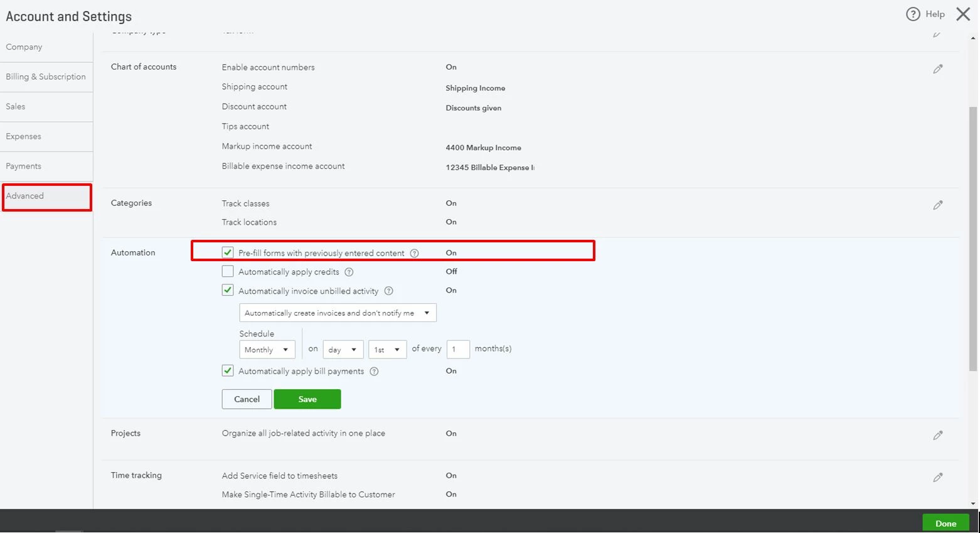Screen dimensions: 980x533
Task: Click the Discounts given value
Action: (x=473, y=108)
